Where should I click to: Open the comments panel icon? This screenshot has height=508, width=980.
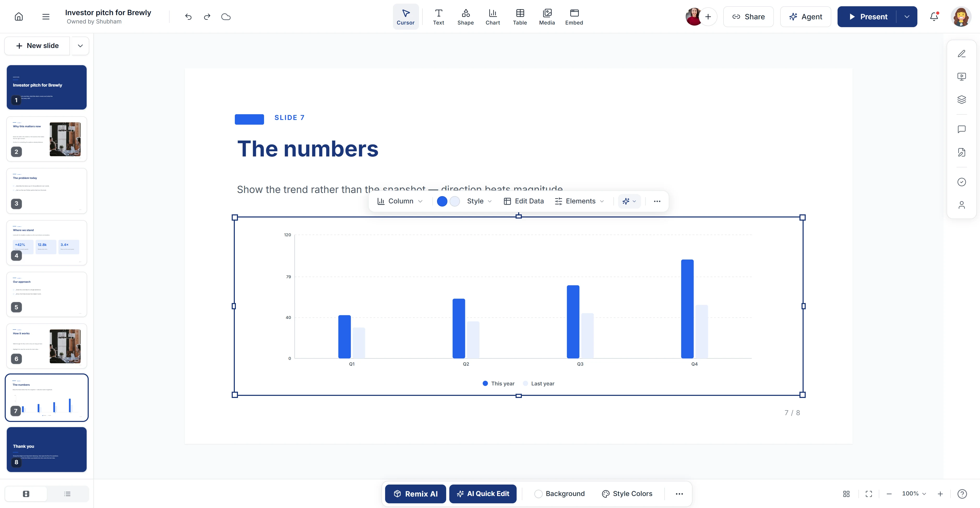click(x=961, y=129)
